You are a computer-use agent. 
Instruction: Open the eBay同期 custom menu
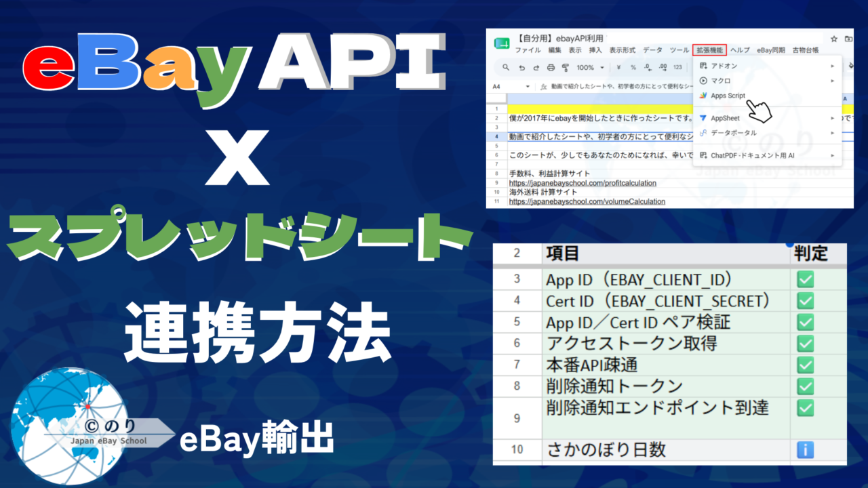coord(771,50)
